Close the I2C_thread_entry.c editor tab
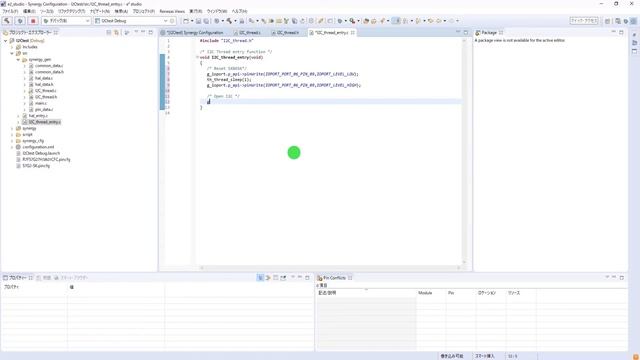The height and width of the screenshot is (360, 640). (353, 32)
